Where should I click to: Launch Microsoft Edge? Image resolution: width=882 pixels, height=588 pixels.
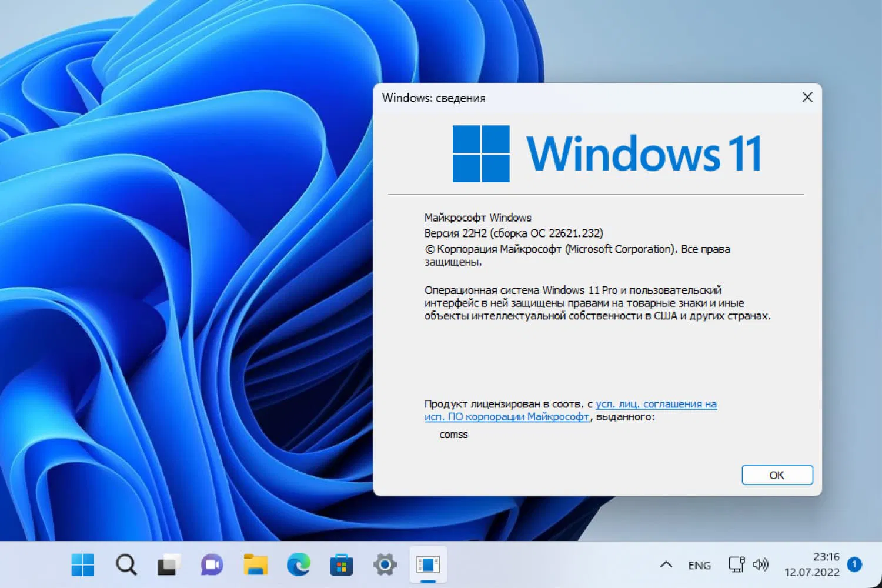coord(298,564)
